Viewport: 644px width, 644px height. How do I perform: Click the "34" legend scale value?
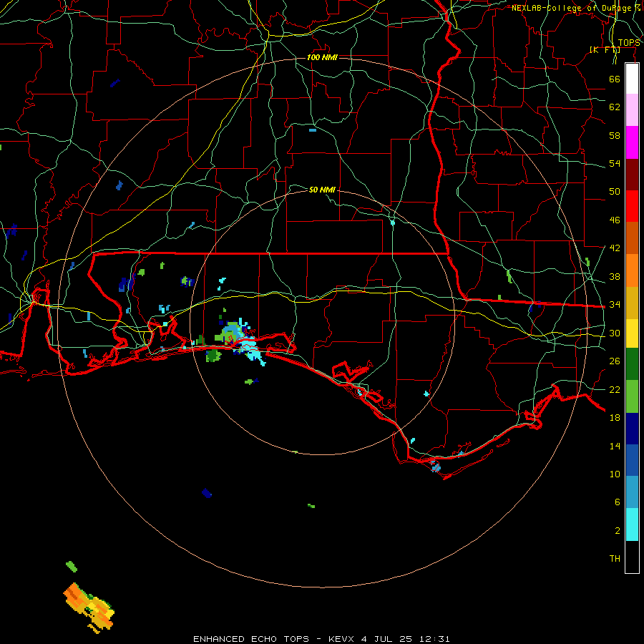[615, 304]
